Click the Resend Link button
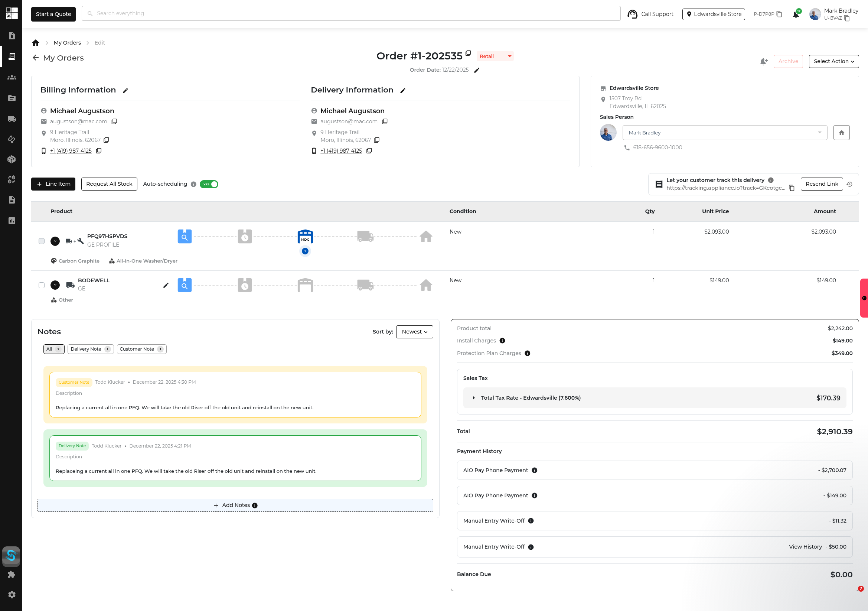Screen dimensions: 868x611 tap(822, 184)
